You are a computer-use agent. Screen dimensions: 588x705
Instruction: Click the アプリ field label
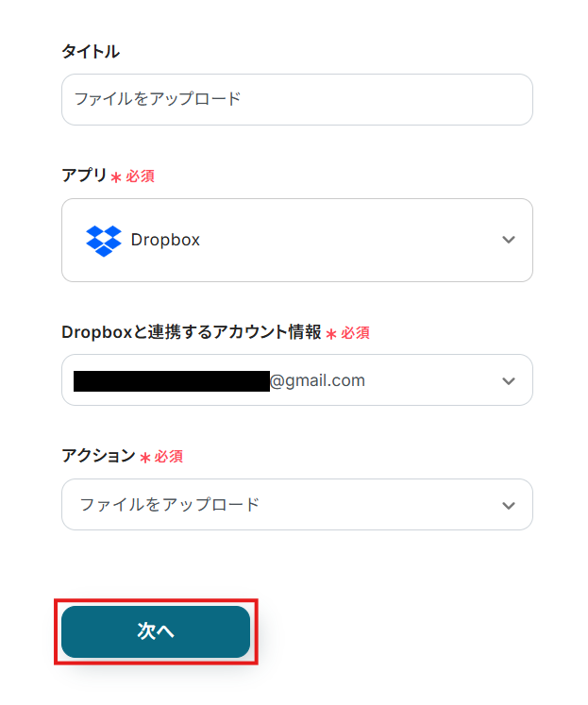pyautogui.click(x=84, y=175)
